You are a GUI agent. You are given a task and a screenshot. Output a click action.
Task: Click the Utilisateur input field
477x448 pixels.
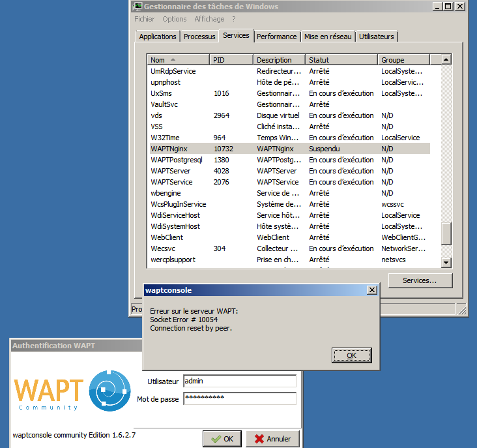tap(240, 381)
